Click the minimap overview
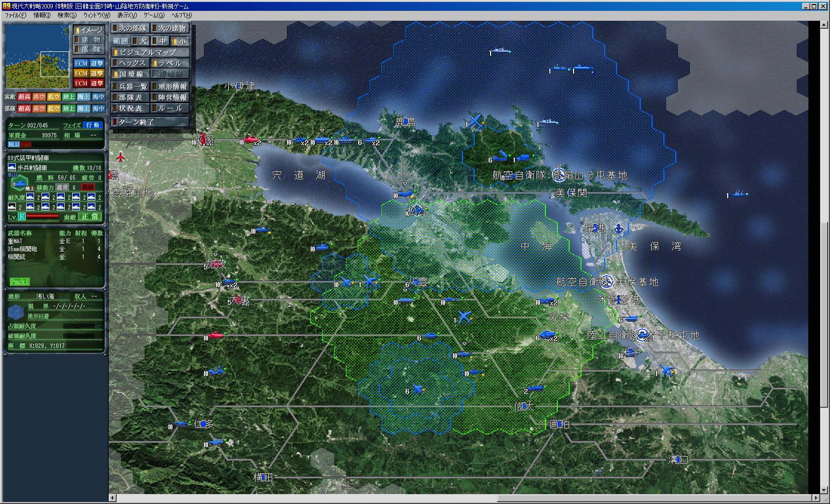The width and height of the screenshot is (830, 504). [37, 56]
